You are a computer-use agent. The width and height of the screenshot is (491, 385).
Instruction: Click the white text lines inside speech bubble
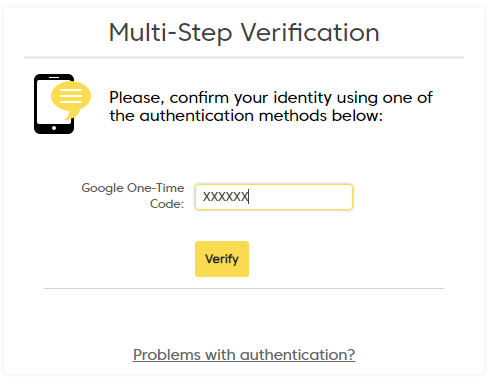coord(71,96)
